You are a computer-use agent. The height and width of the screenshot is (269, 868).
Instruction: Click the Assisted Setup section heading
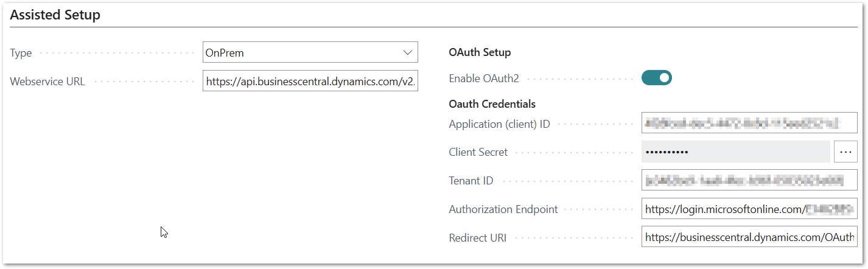point(55,15)
